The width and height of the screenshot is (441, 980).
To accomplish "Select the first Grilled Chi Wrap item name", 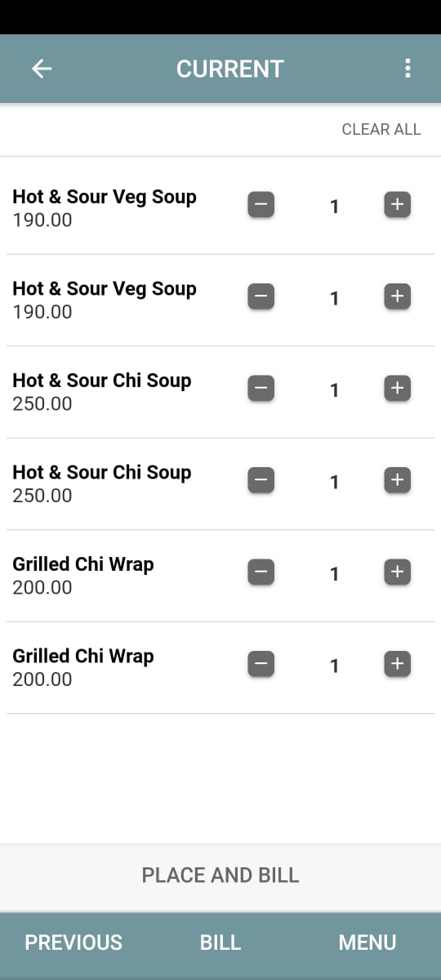I will tap(83, 564).
